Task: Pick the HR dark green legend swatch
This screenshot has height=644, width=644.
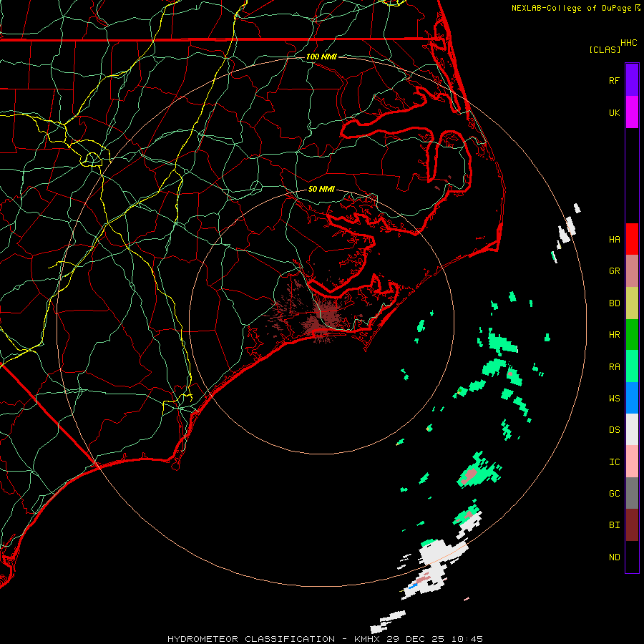Action: (x=632, y=335)
